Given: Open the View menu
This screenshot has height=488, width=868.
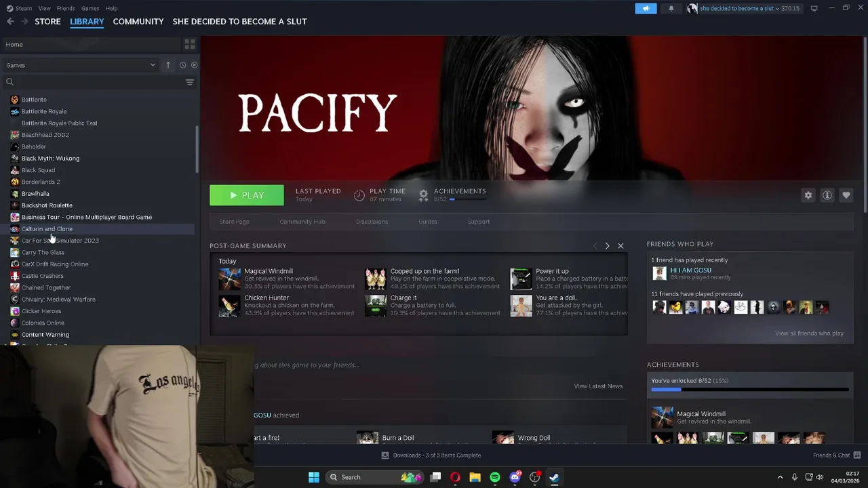Looking at the screenshot, I should (44, 8).
